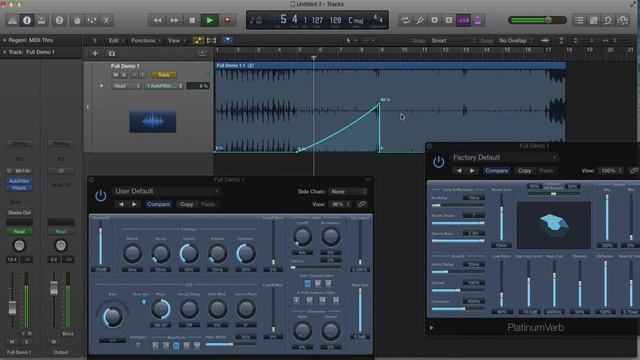Open the Side Chain None dropdown
The image size is (640, 360).
click(348, 191)
